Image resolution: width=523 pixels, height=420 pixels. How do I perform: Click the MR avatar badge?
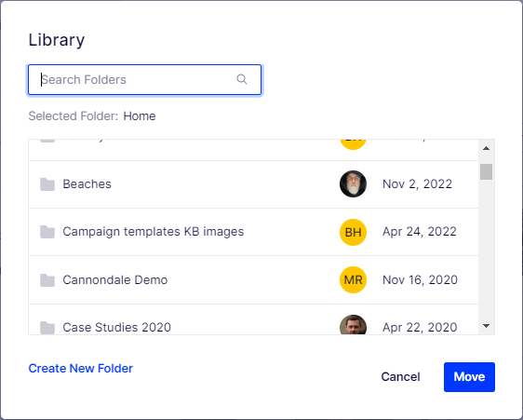click(x=353, y=279)
